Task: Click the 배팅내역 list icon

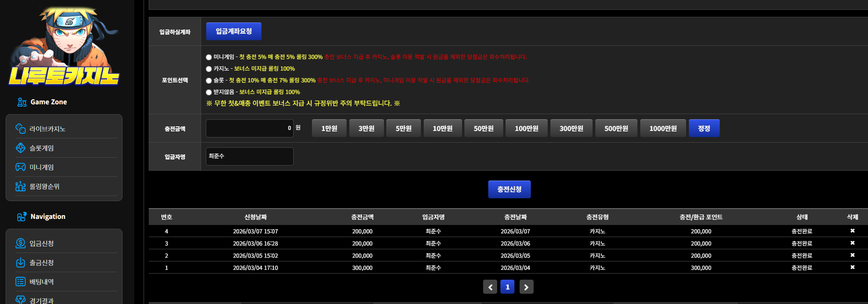Action: [21, 282]
